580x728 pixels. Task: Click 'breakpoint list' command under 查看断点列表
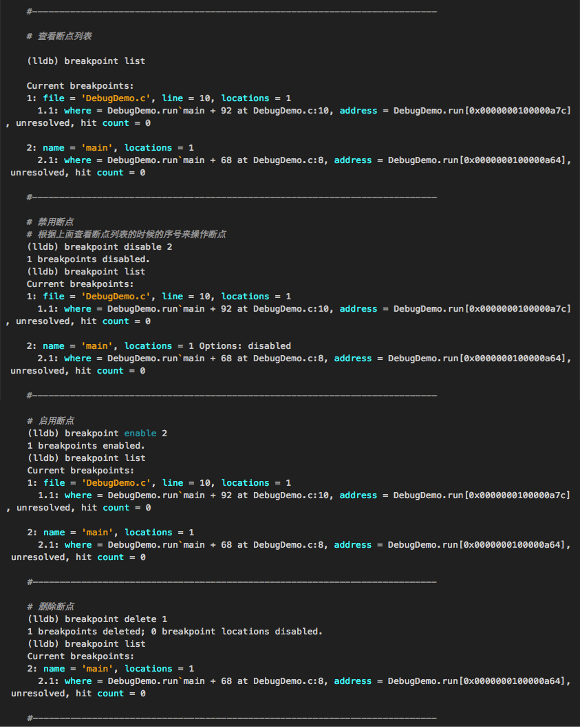[86, 61]
